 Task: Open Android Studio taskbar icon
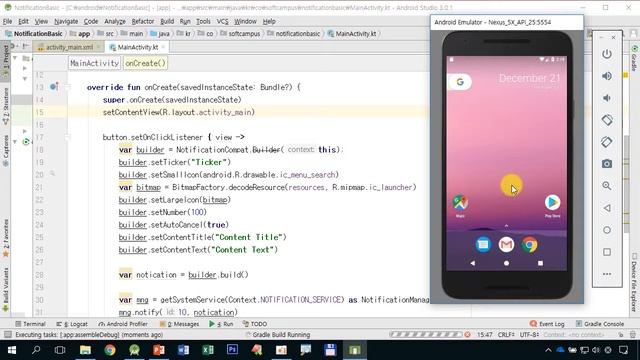coord(134,350)
